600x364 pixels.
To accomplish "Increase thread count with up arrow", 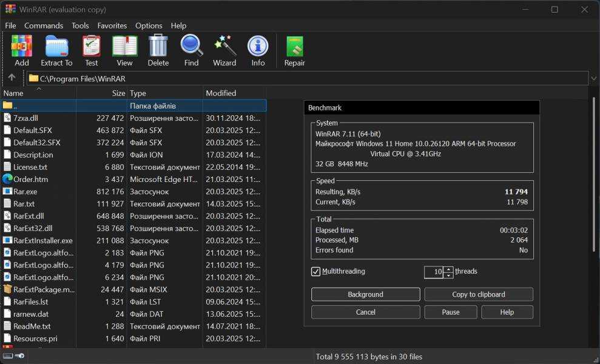I will coord(448,269).
